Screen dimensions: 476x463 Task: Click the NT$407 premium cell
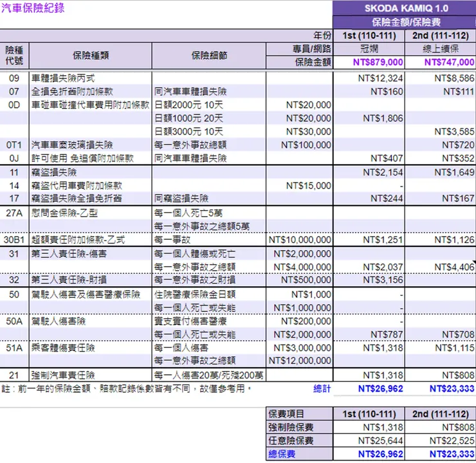point(369,158)
